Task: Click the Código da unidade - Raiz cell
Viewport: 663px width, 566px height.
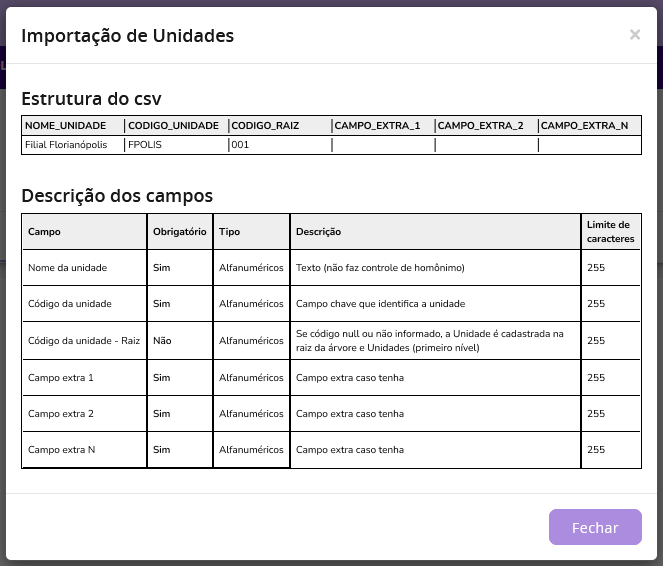Action: click(x=84, y=341)
